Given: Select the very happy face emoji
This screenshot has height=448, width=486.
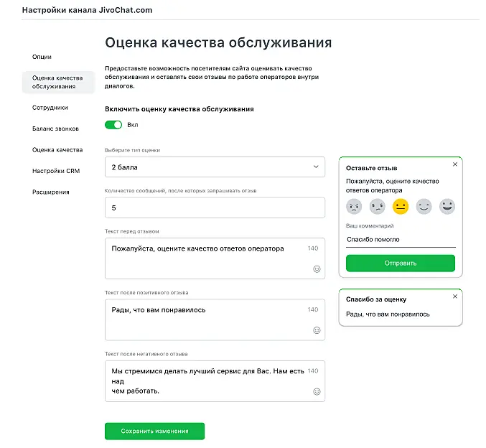Looking at the screenshot, I should (x=447, y=207).
